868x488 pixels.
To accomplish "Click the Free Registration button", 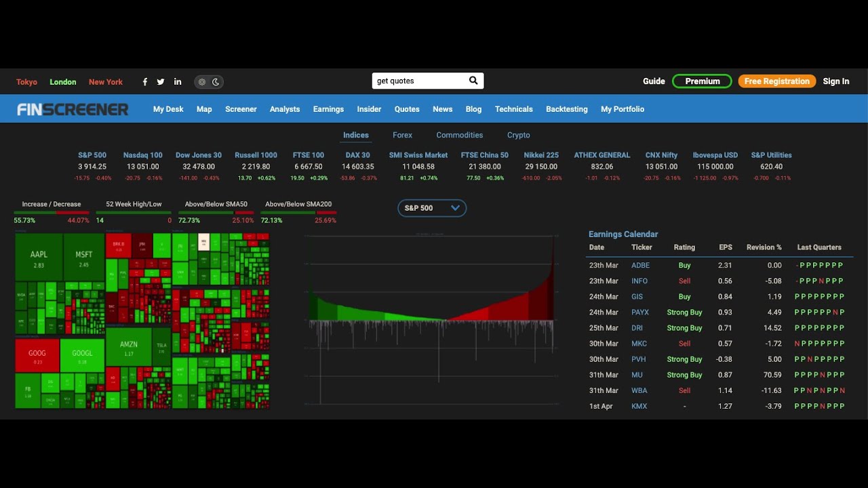I will click(776, 81).
